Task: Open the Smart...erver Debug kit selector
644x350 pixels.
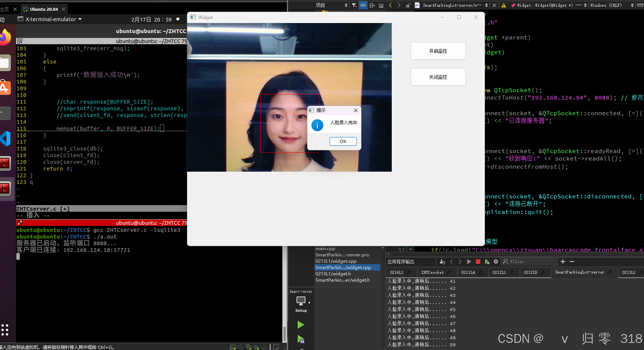Action: (301, 301)
